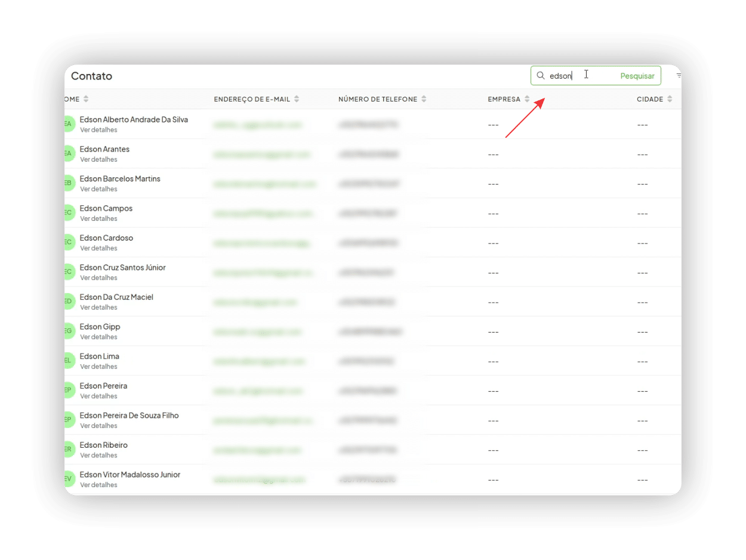Open Ver detalhes under Edson Campos

pos(98,219)
